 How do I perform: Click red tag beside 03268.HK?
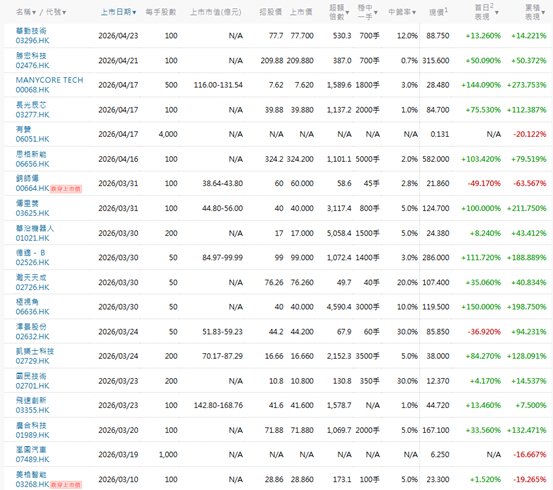coord(66,485)
